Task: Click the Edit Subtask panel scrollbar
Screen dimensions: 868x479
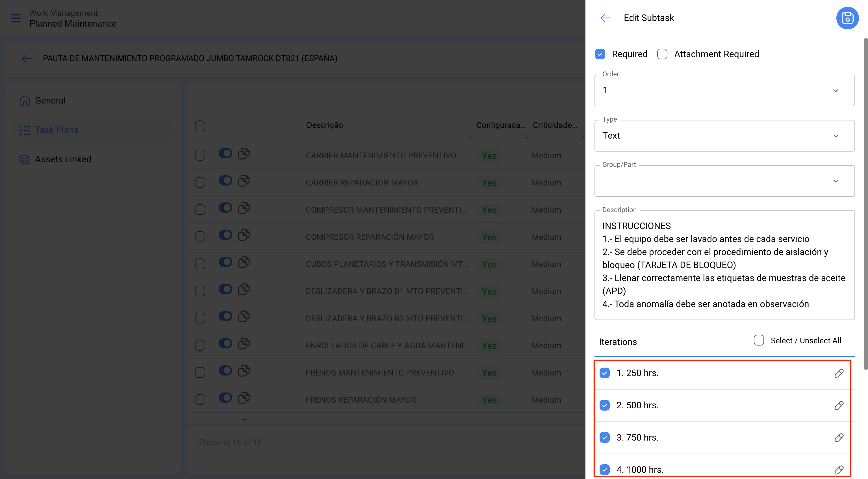Action: point(866,204)
